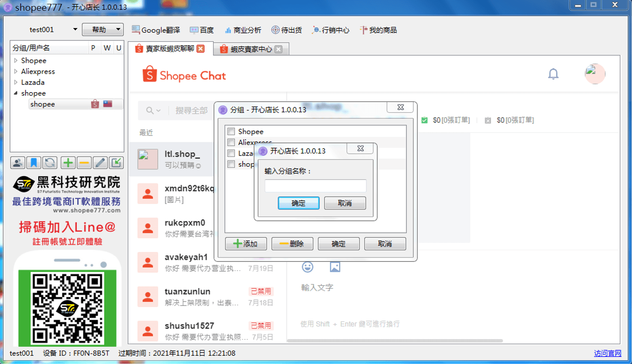
Task: Click the Shopee Chat notification bell
Action: coord(553,74)
